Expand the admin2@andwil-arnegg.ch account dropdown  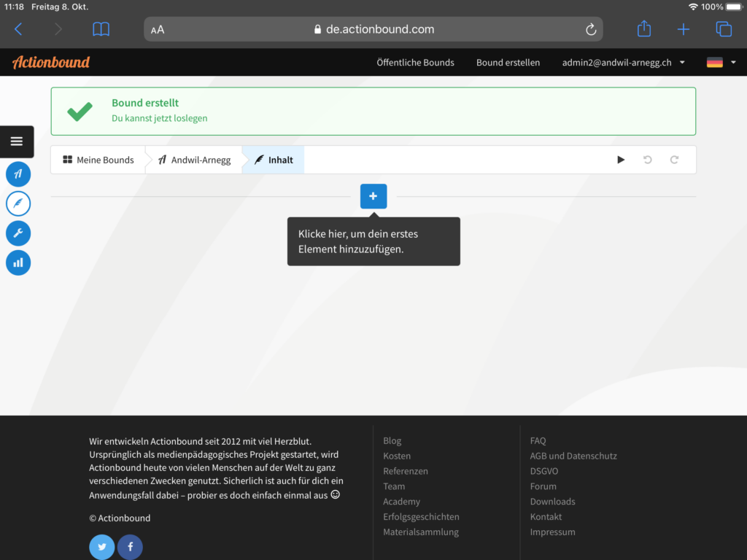click(x=623, y=63)
